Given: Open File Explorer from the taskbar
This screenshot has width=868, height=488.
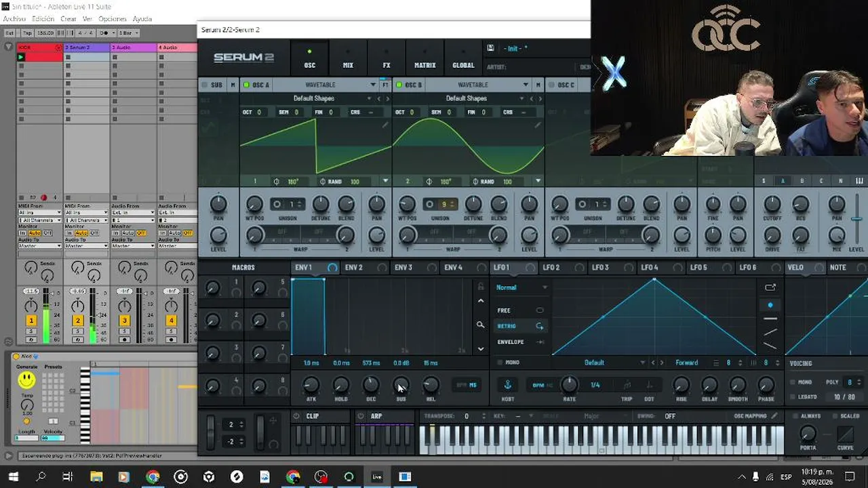Looking at the screenshot, I should point(96,476).
